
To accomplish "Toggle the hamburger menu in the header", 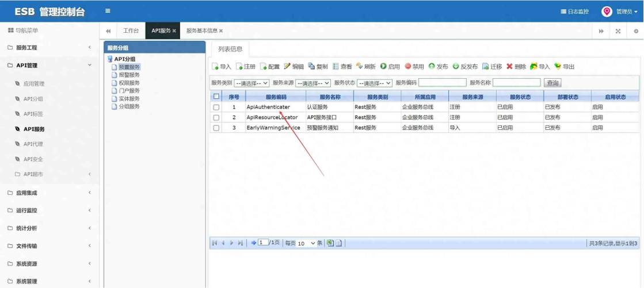I will [x=108, y=11].
